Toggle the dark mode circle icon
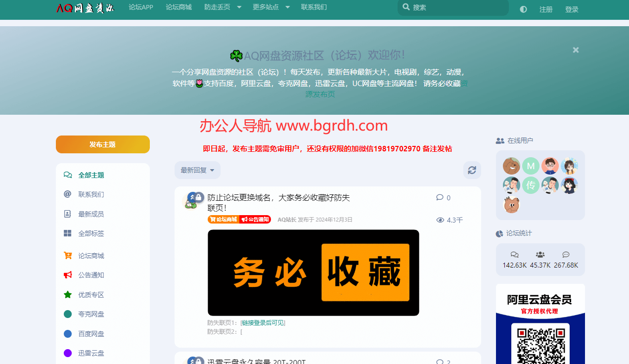This screenshot has height=364, width=629. (523, 9)
